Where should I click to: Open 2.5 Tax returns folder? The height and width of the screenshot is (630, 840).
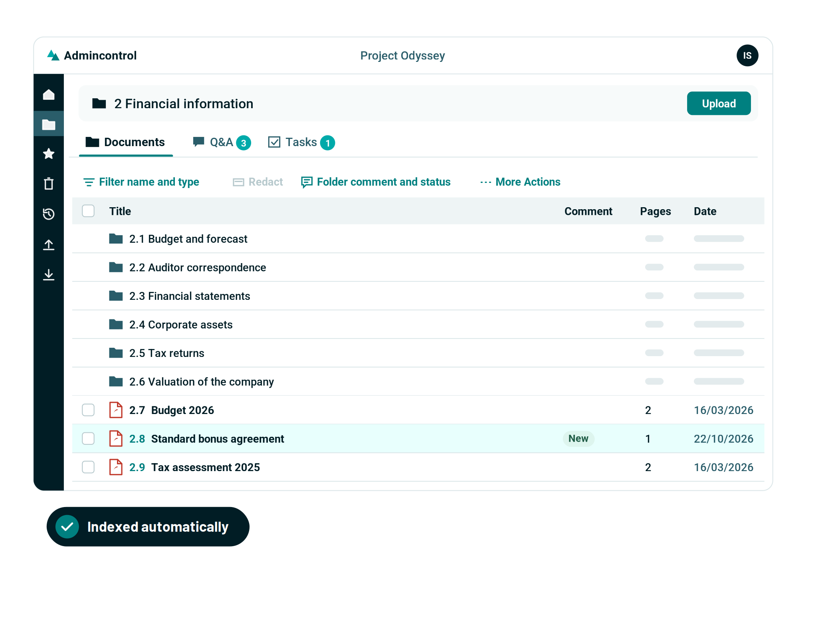[167, 353]
